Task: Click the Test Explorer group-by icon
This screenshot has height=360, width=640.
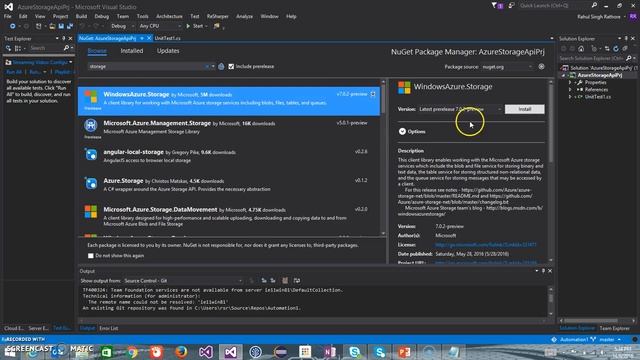Action: 18,48
